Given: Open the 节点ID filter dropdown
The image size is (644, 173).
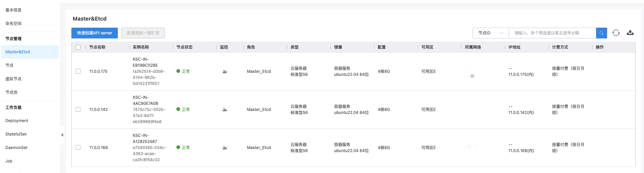Looking at the screenshot, I should click(x=490, y=33).
